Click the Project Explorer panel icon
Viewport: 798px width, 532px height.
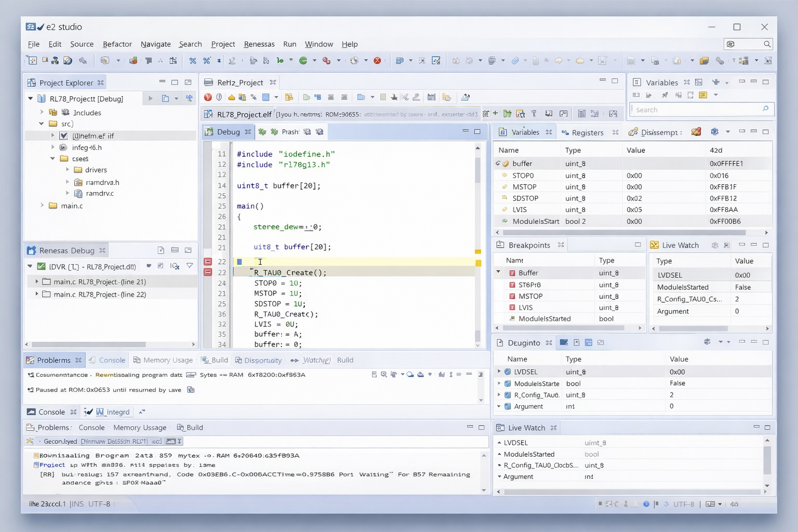tap(32, 83)
